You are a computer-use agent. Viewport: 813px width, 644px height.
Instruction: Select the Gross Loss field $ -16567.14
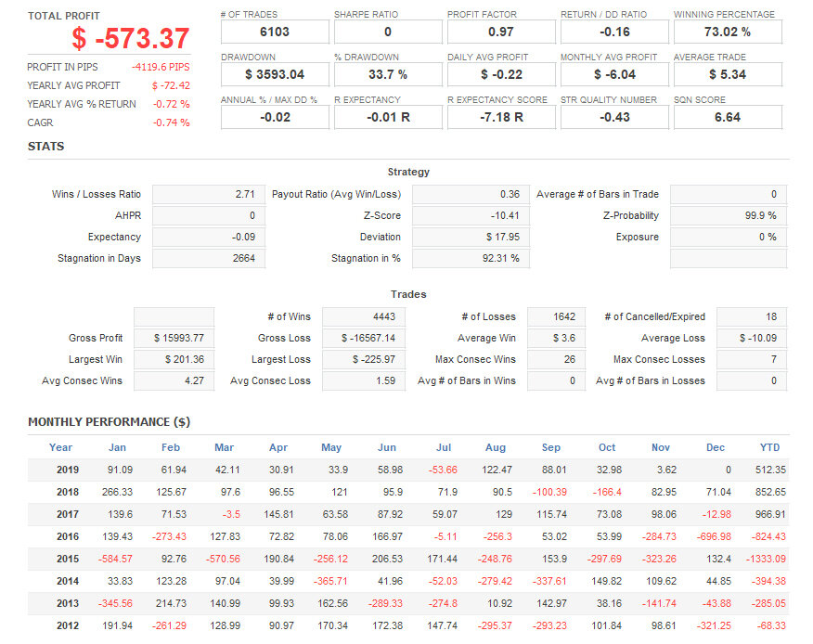(x=364, y=338)
